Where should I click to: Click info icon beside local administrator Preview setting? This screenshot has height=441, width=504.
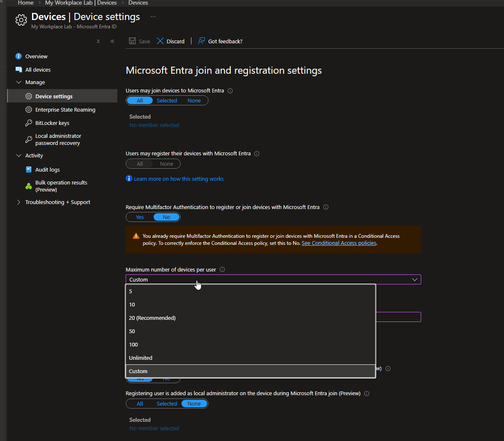coord(367,394)
